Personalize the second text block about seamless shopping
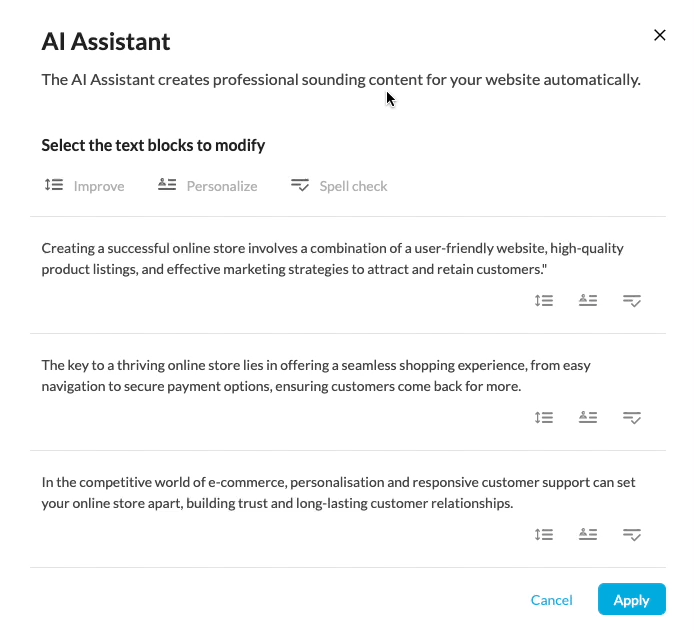Viewport: 694px width, 632px height. 588,417
